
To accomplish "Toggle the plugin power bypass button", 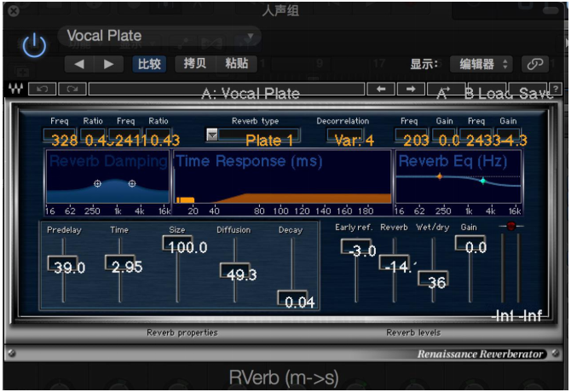I will tap(34, 45).
